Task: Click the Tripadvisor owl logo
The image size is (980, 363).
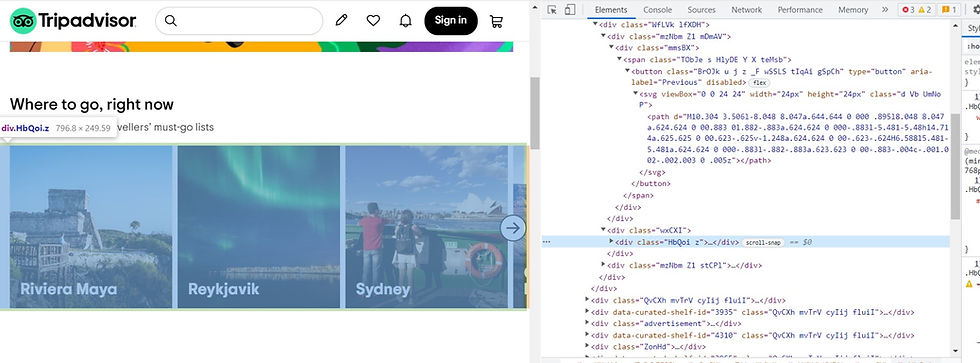Action: pyautogui.click(x=23, y=21)
